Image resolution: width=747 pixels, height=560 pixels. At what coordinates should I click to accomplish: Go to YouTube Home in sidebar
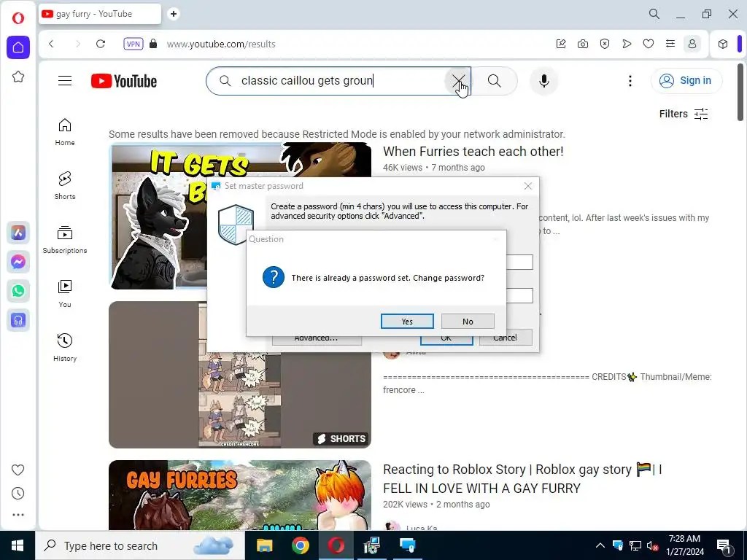click(x=65, y=132)
